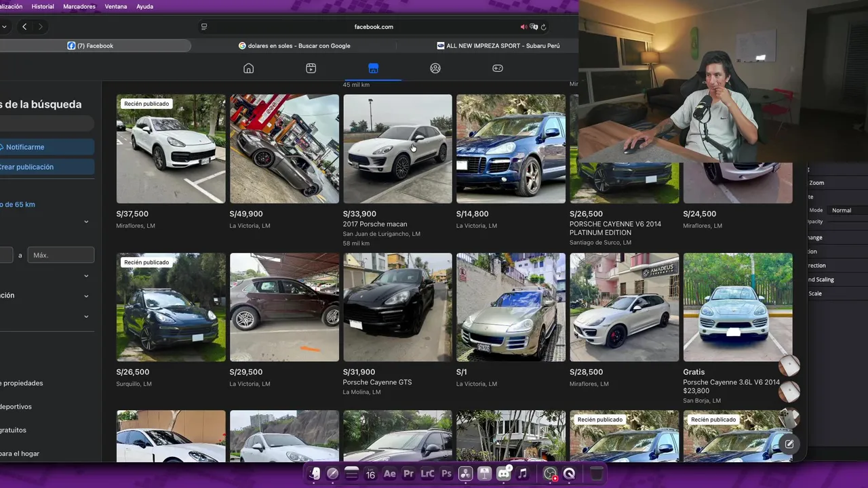
Task: Open the Trash in the Dock
Action: click(596, 474)
